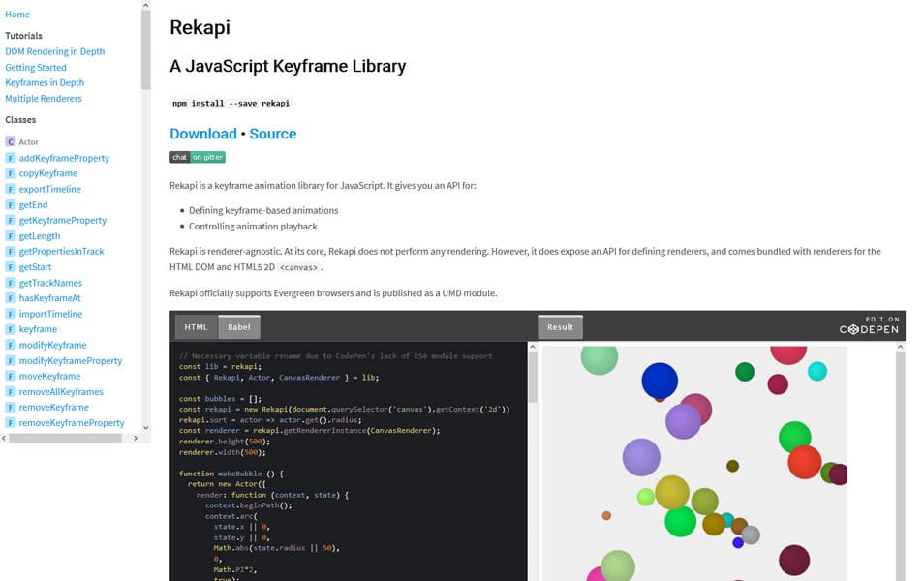Screen dimensions: 924x581
Task: Switch to the HTML tab
Action: (197, 327)
